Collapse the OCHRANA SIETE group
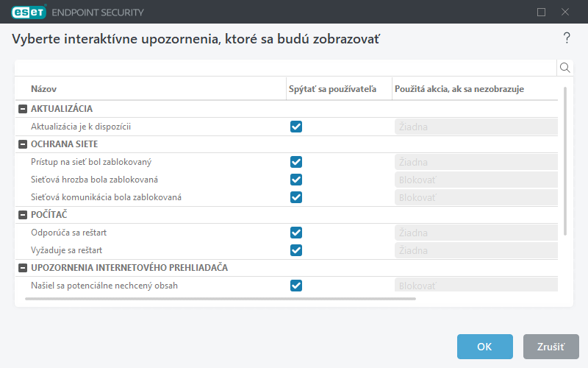Viewport: 588px width, 368px height. click(23, 144)
